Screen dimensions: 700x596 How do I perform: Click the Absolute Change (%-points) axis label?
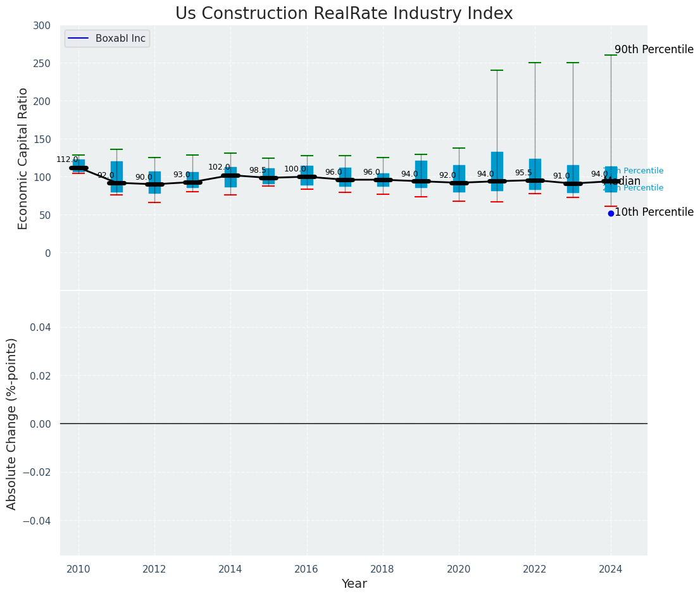(12, 423)
